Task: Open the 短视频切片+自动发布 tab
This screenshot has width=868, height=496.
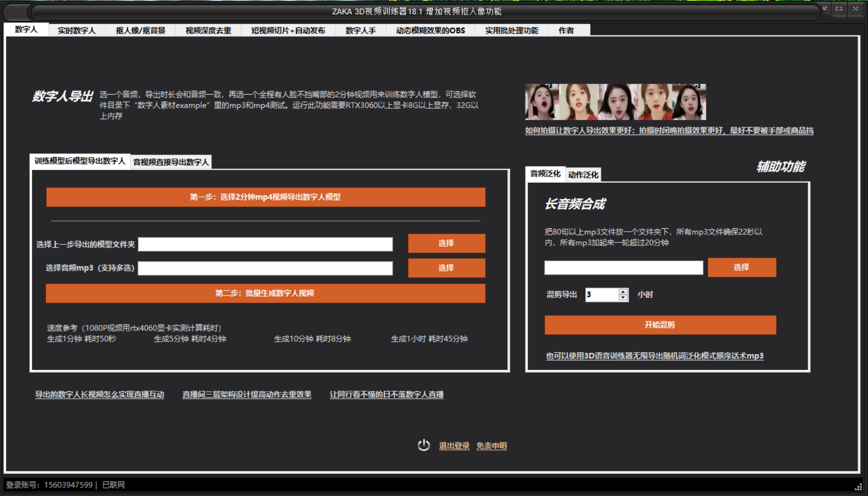Action: [288, 30]
